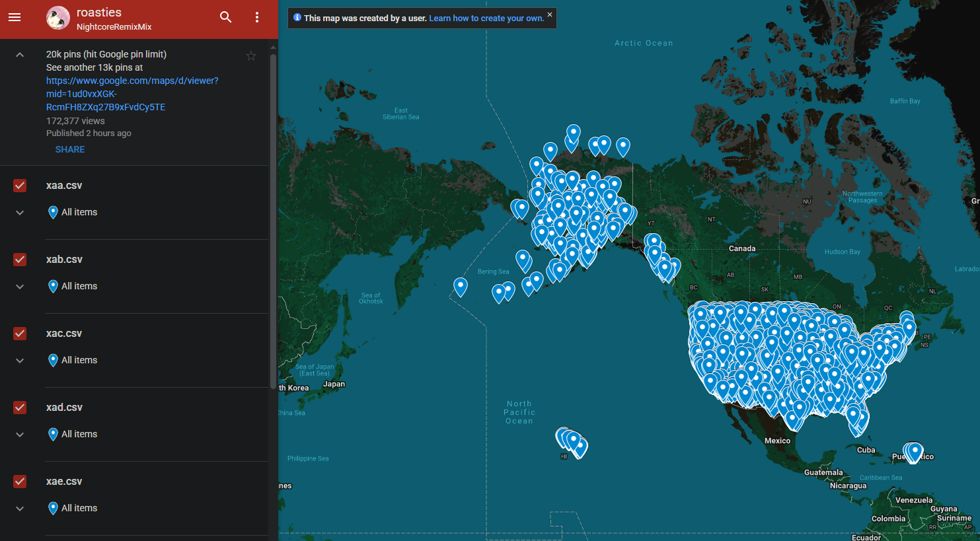Click the pin icon under xae.csv
Image resolution: width=980 pixels, height=541 pixels.
click(53, 508)
